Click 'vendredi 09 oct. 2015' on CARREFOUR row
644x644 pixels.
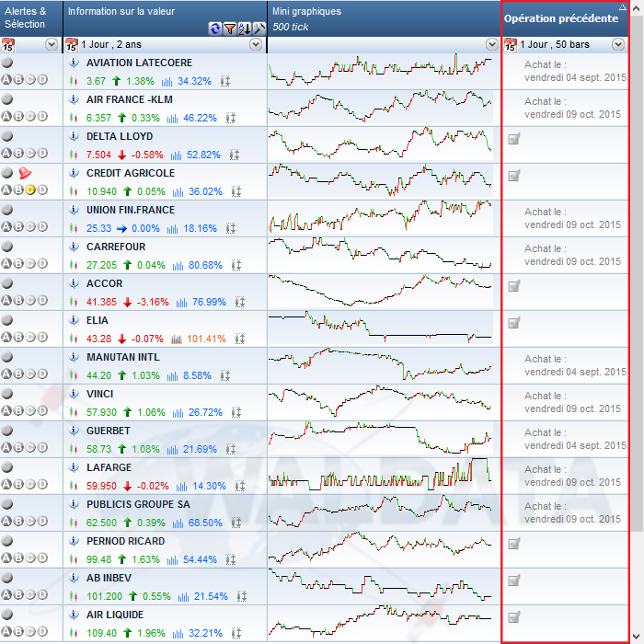tap(572, 261)
